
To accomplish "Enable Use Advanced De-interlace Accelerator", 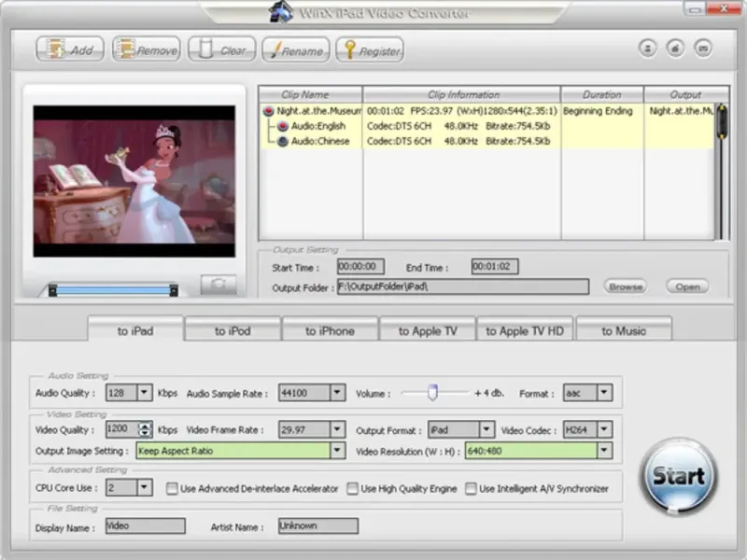I will (x=172, y=488).
